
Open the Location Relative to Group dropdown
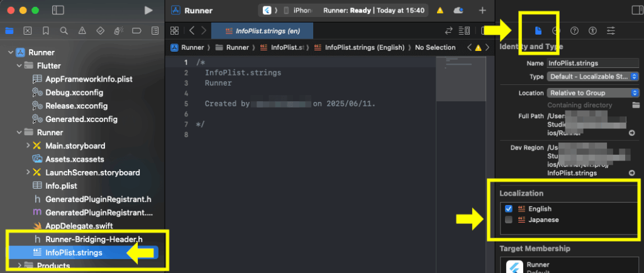593,92
